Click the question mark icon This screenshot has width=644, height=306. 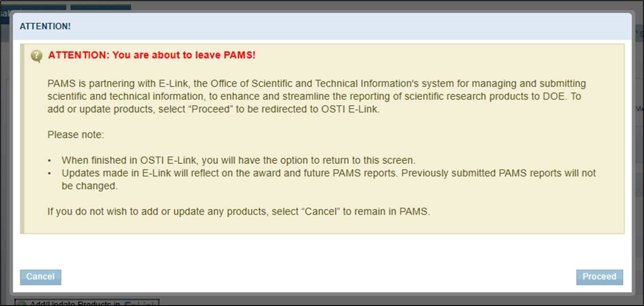pos(37,56)
